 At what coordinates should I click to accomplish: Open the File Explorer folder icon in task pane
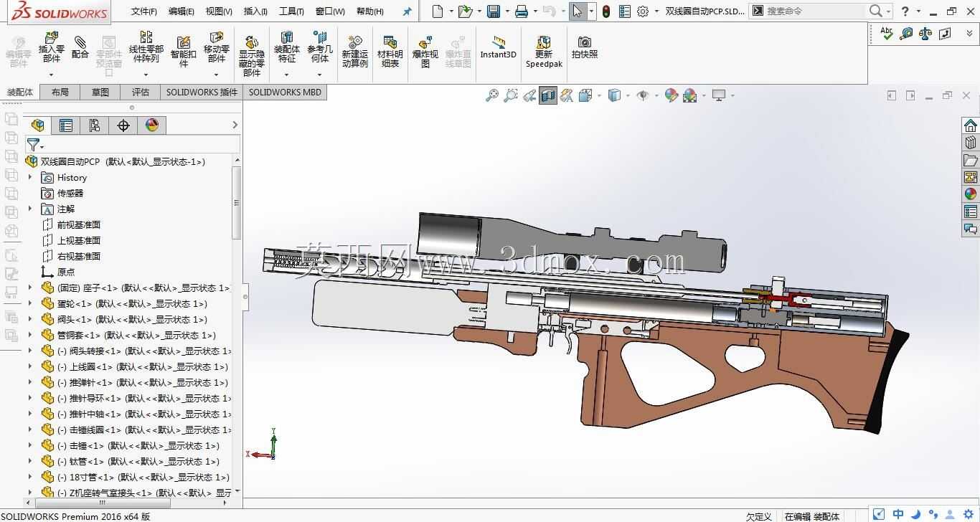[971, 160]
